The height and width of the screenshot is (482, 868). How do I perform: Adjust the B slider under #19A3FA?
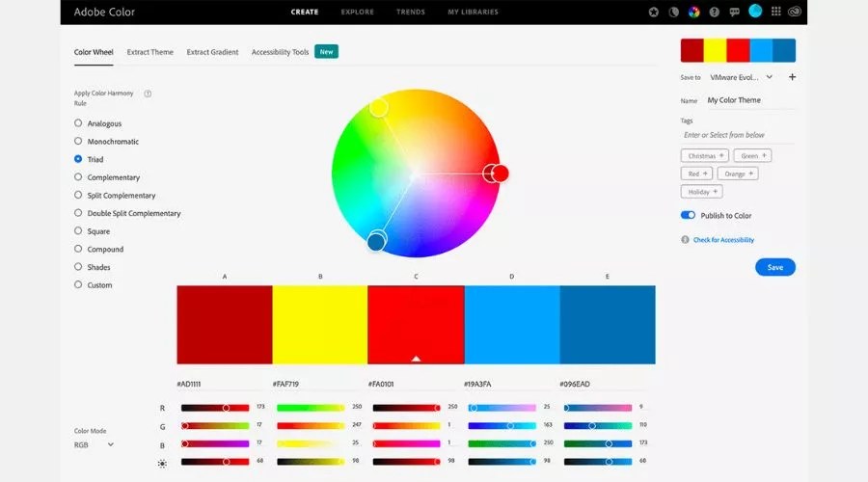[502, 443]
